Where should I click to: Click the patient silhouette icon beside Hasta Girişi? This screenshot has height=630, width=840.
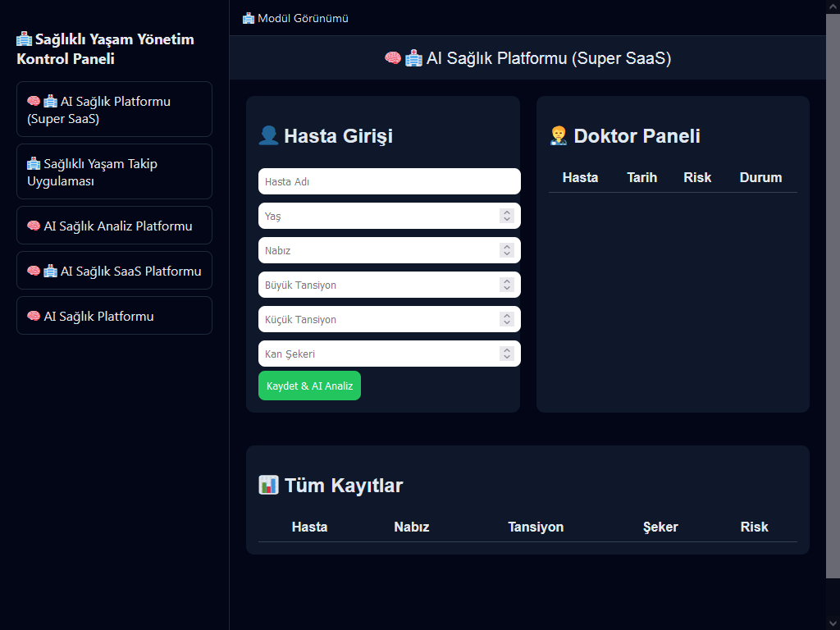[268, 135]
